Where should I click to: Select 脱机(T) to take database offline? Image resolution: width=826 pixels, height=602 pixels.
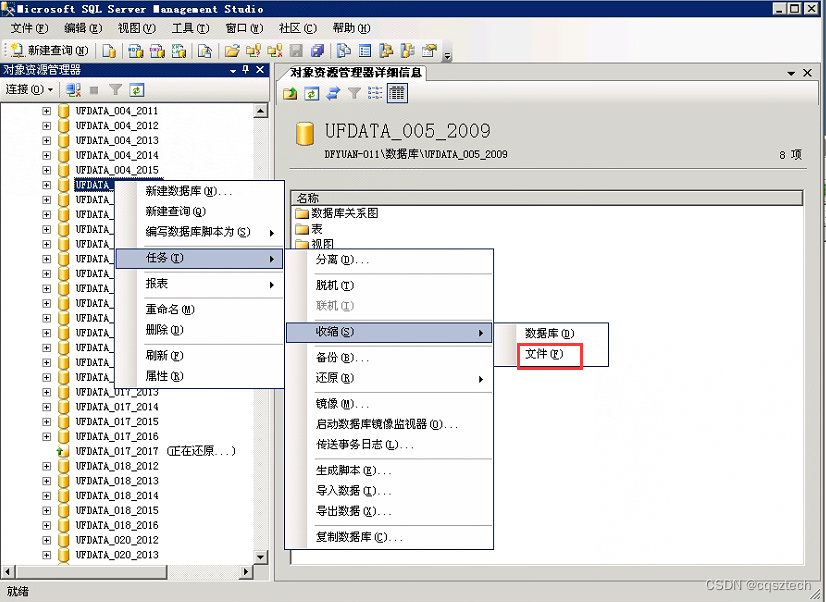click(x=389, y=285)
